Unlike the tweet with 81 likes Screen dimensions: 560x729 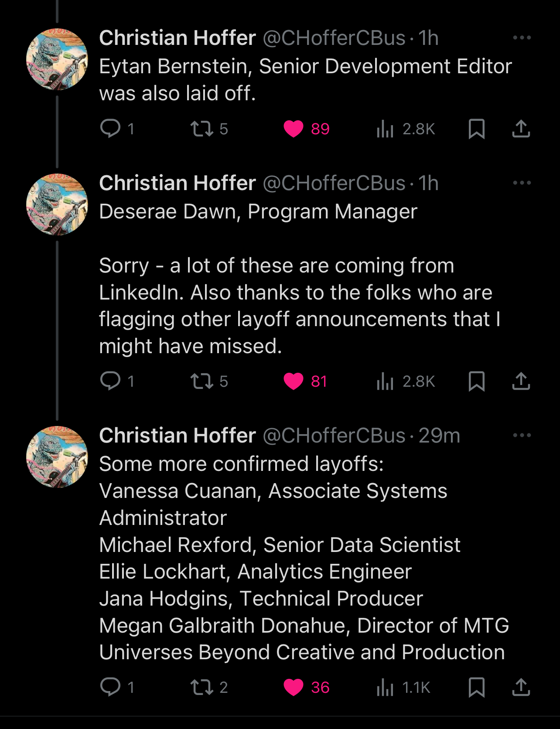(294, 381)
